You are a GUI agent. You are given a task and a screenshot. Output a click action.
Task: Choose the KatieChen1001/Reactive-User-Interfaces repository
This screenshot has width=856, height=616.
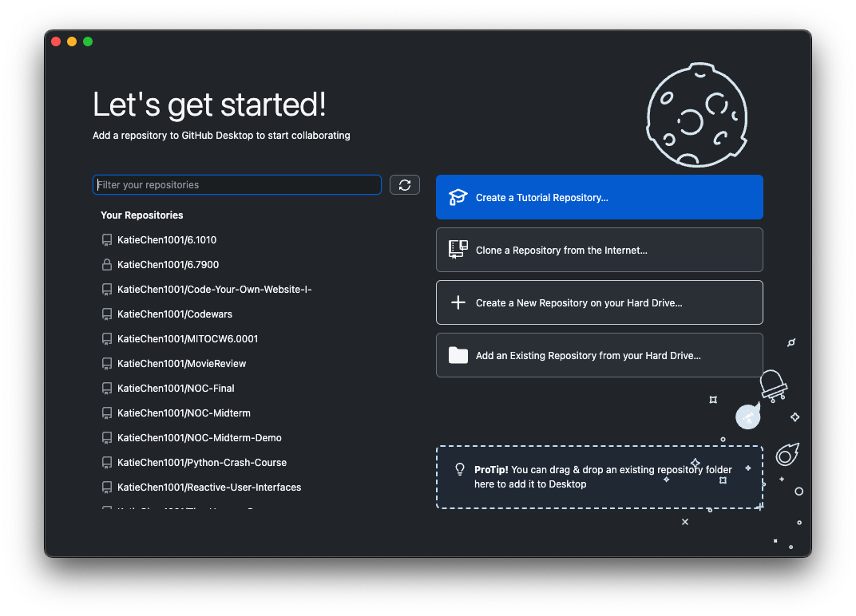(208, 487)
